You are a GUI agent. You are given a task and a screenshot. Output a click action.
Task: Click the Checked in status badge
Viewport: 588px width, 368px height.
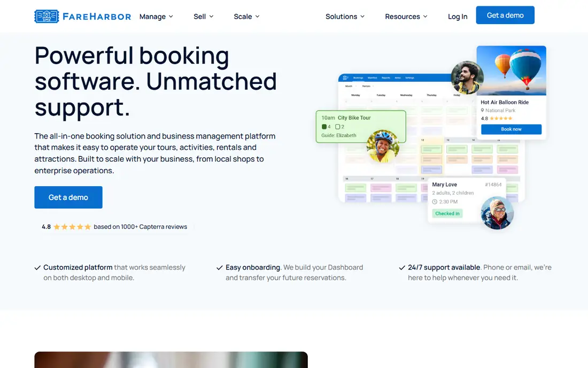pyautogui.click(x=447, y=213)
